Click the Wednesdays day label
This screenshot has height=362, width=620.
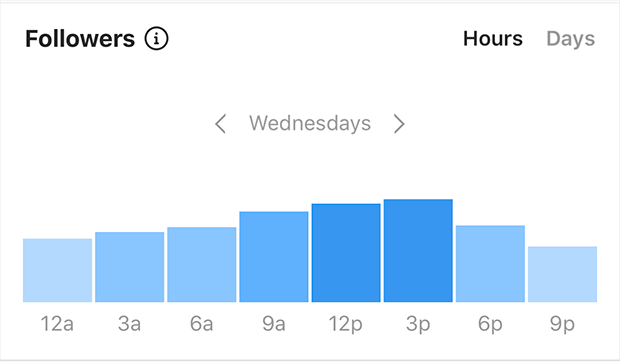click(310, 123)
